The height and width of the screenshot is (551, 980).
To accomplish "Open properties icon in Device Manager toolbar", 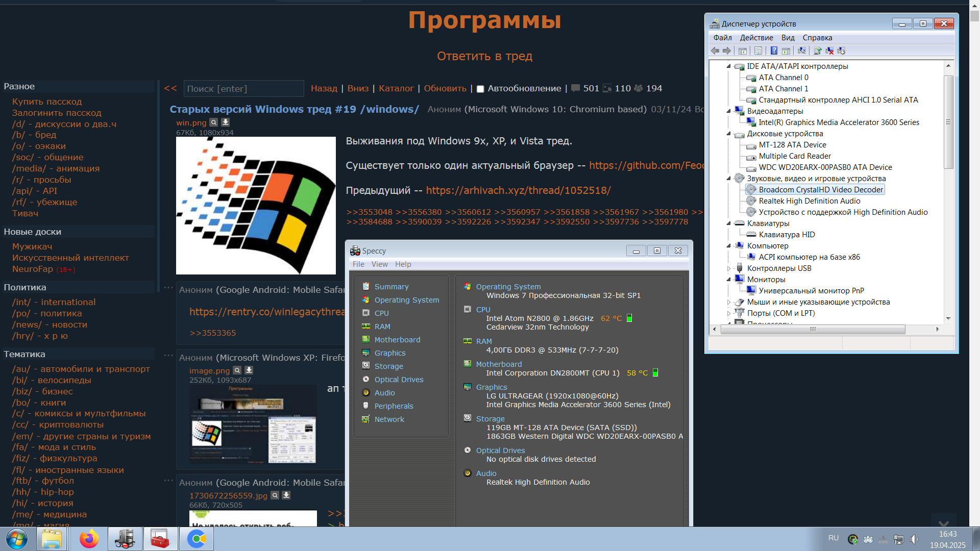I will point(758,51).
